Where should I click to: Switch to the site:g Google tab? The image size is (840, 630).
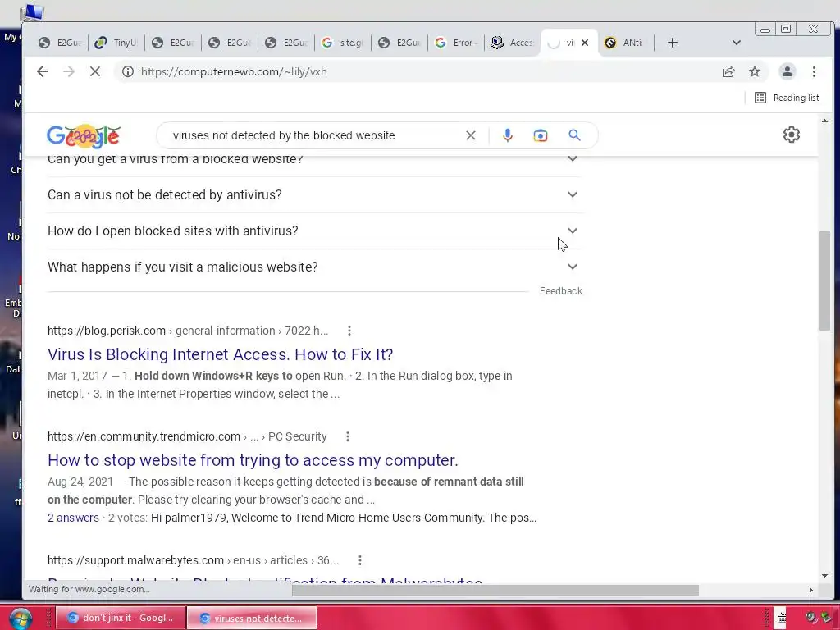(x=342, y=43)
